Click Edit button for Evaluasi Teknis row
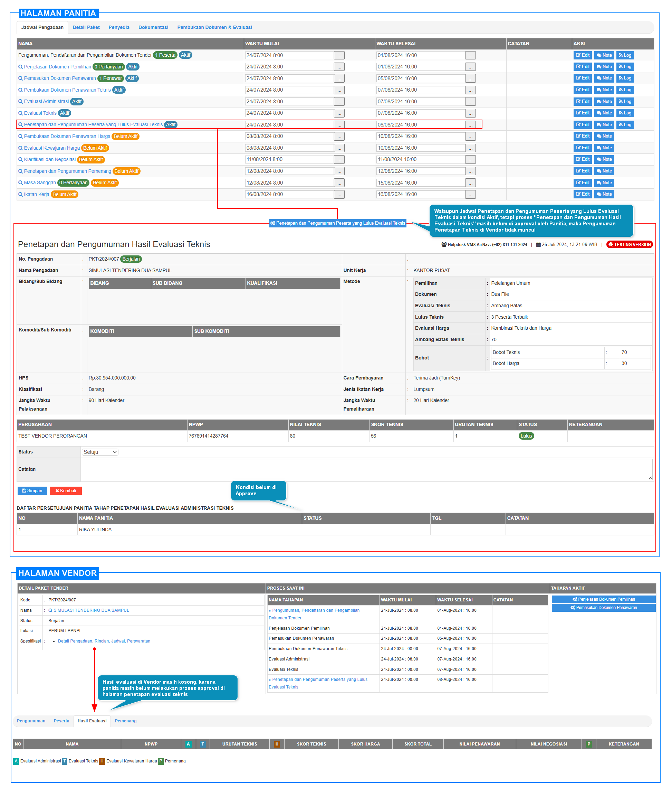This screenshot has height=806, width=672. [582, 113]
